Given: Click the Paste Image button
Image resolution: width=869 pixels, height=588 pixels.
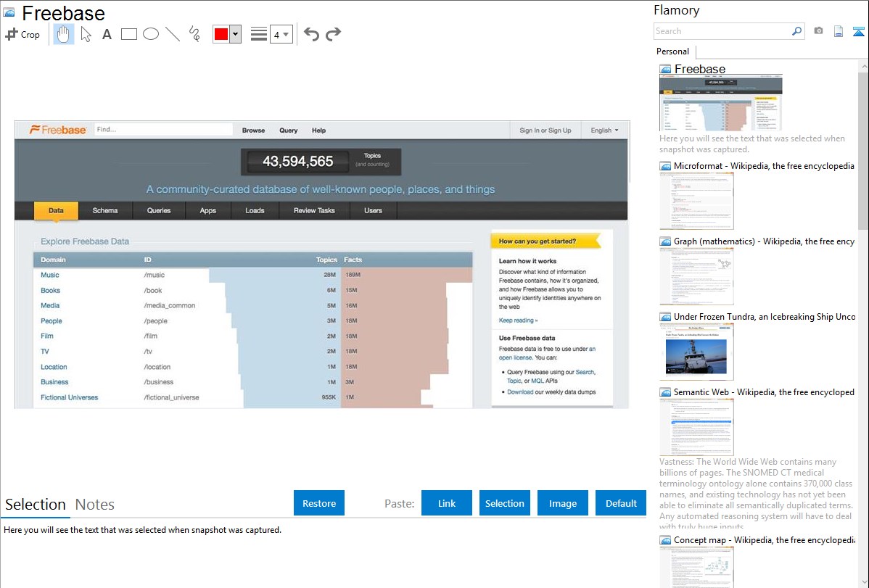Looking at the screenshot, I should click(x=562, y=503).
